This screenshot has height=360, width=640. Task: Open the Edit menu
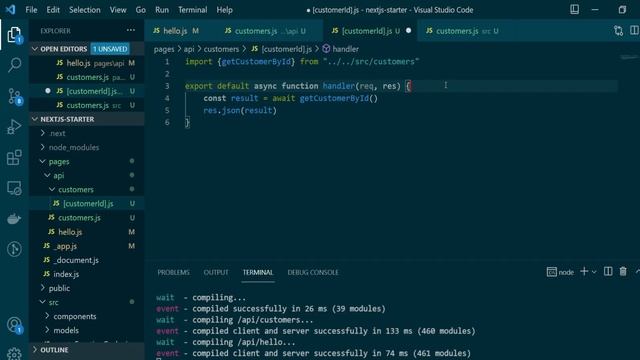pos(53,10)
